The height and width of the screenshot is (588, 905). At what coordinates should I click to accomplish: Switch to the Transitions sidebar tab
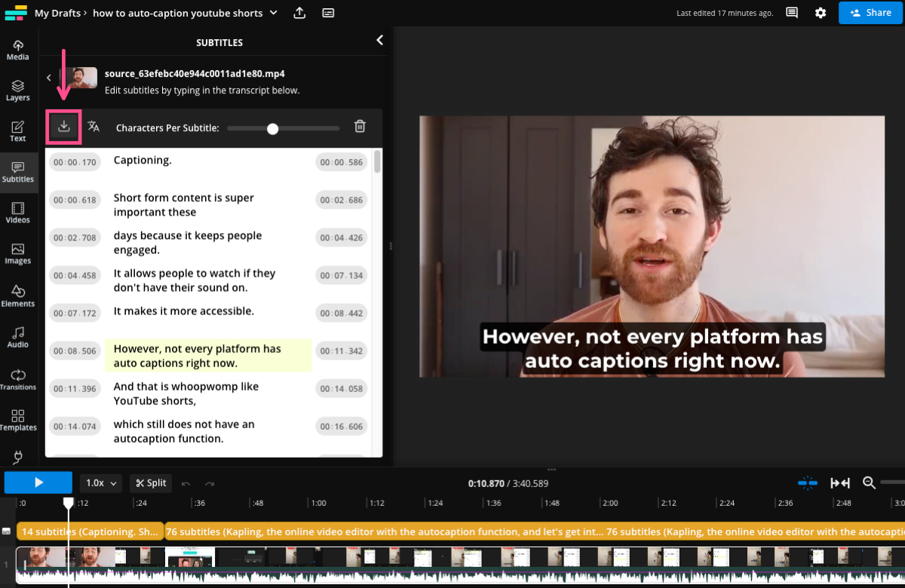click(18, 379)
